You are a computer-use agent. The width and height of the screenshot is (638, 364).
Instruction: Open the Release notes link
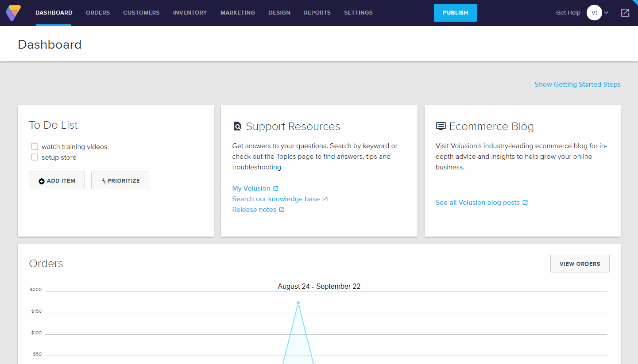pos(254,210)
